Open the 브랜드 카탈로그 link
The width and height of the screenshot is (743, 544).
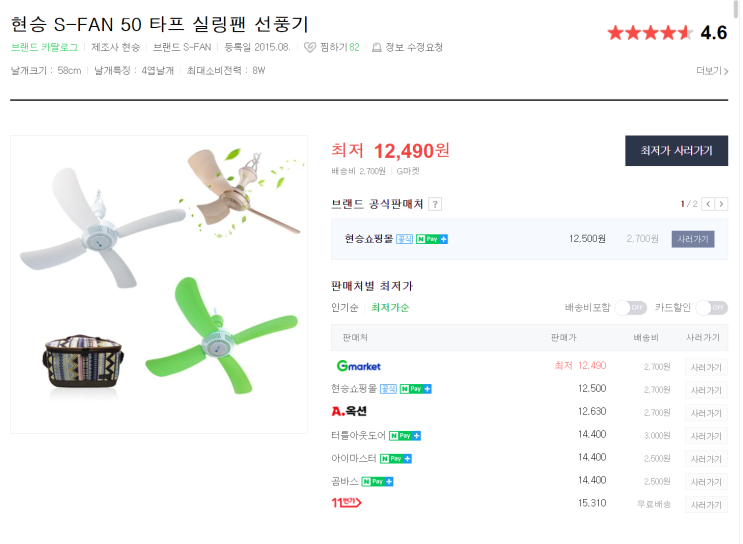pyautogui.click(x=44, y=47)
